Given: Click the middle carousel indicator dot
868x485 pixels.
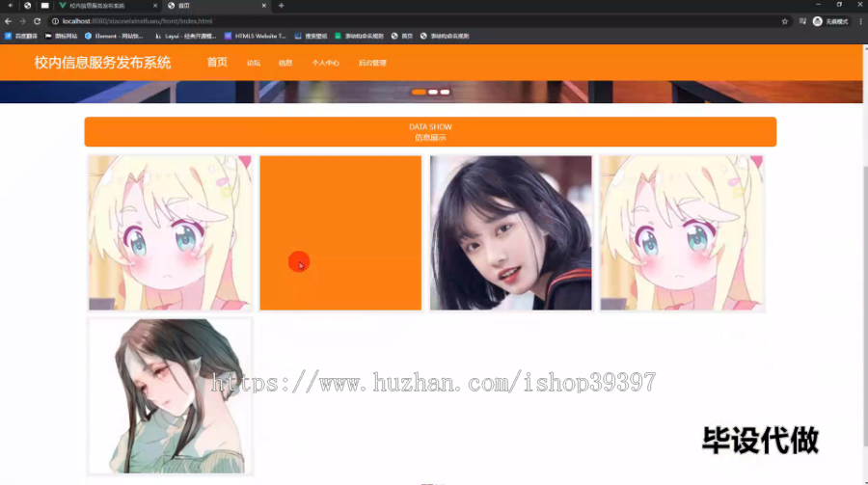Looking at the screenshot, I should pos(433,92).
